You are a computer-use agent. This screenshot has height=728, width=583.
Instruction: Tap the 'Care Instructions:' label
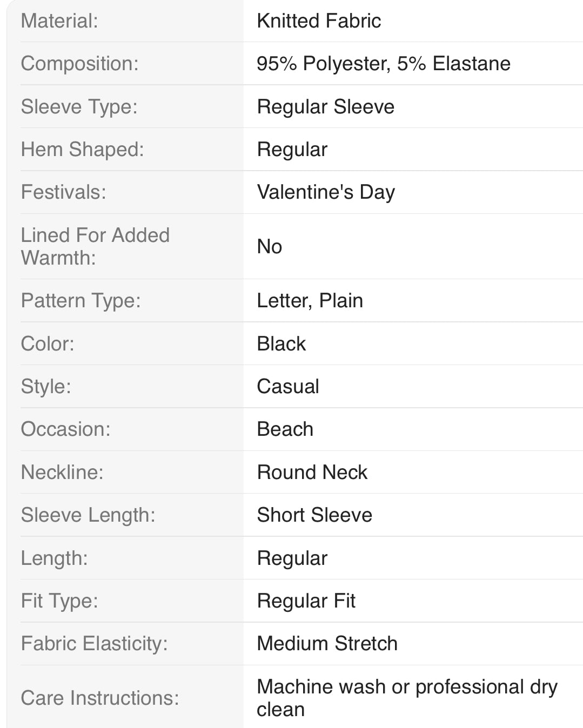tap(100, 698)
